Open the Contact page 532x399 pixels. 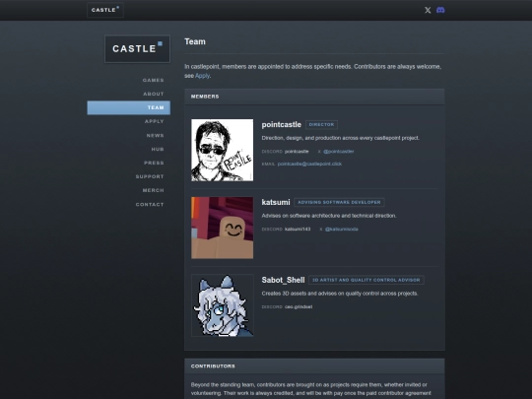click(150, 204)
